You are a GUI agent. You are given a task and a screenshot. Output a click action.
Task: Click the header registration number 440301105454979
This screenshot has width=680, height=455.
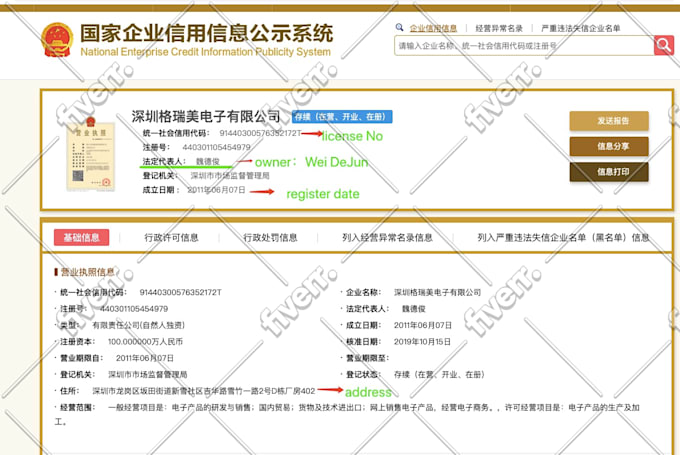click(x=216, y=147)
